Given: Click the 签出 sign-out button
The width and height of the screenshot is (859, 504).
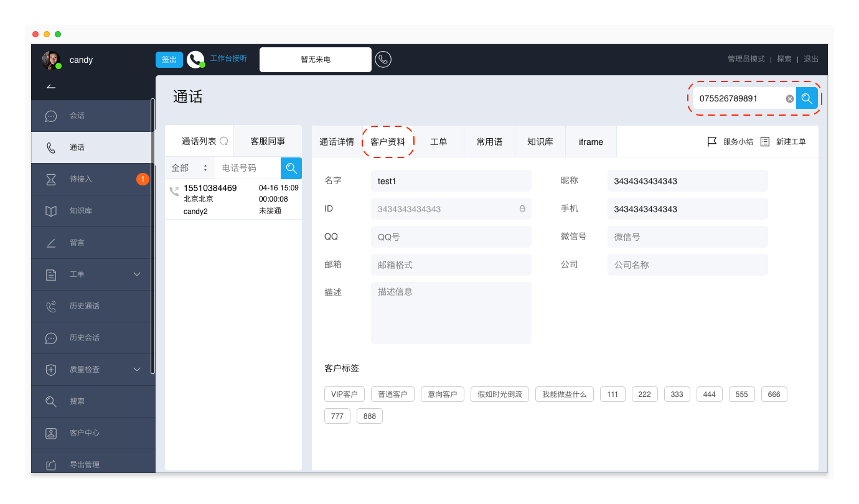Looking at the screenshot, I should point(169,60).
